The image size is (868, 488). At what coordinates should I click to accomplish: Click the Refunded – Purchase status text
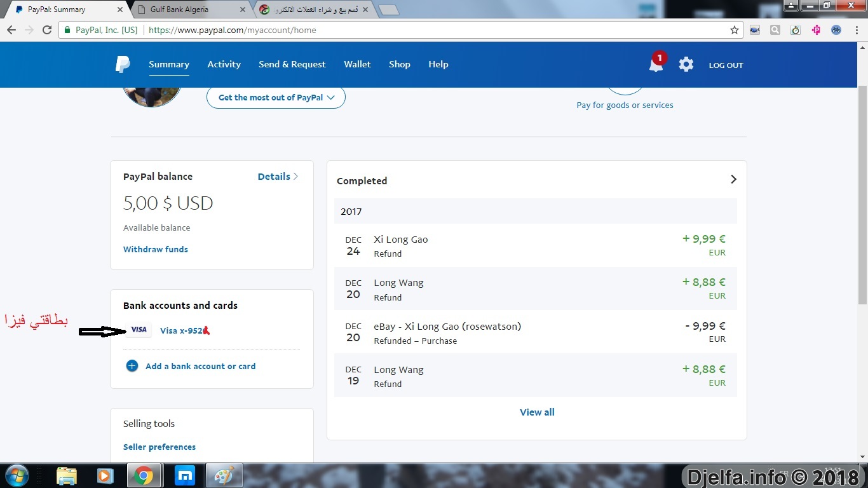tap(416, 341)
